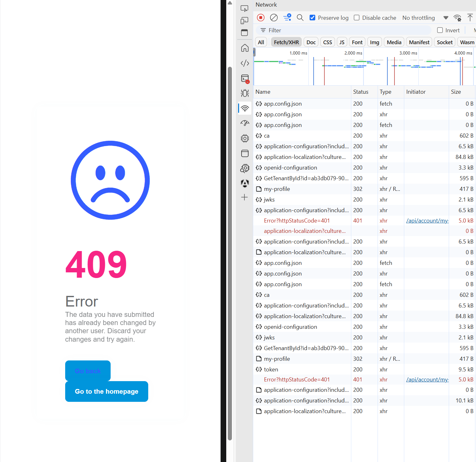This screenshot has width=476, height=462.
Task: Select the All request type filter
Action: click(x=261, y=42)
